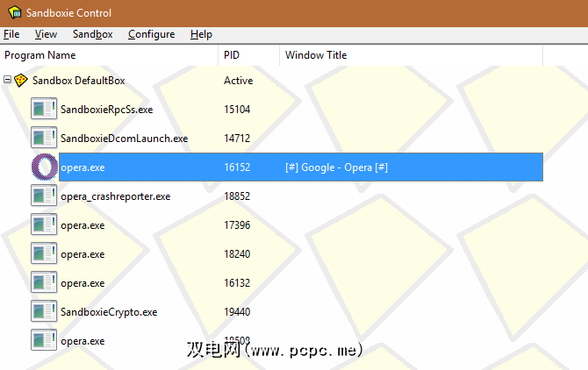Click PID value 18852
This screenshot has width=588, height=370.
coord(237,196)
